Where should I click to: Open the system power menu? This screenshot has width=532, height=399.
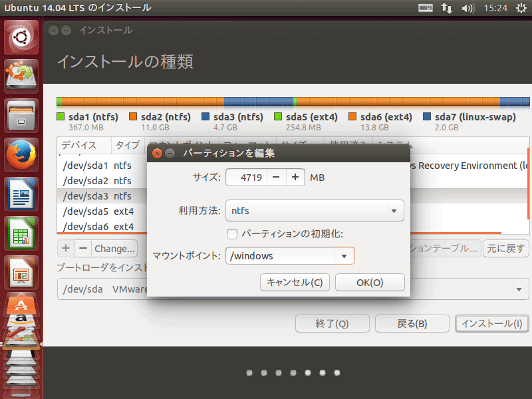pyautogui.click(x=521, y=8)
